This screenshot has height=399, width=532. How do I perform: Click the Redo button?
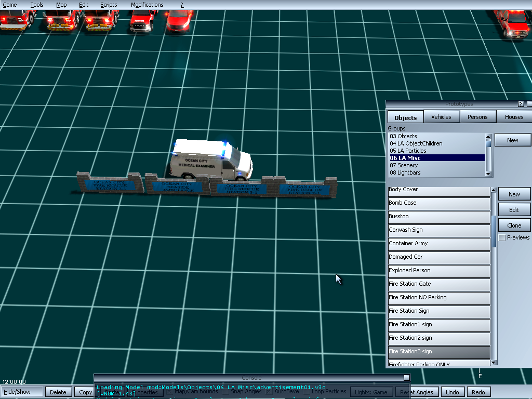(478, 392)
